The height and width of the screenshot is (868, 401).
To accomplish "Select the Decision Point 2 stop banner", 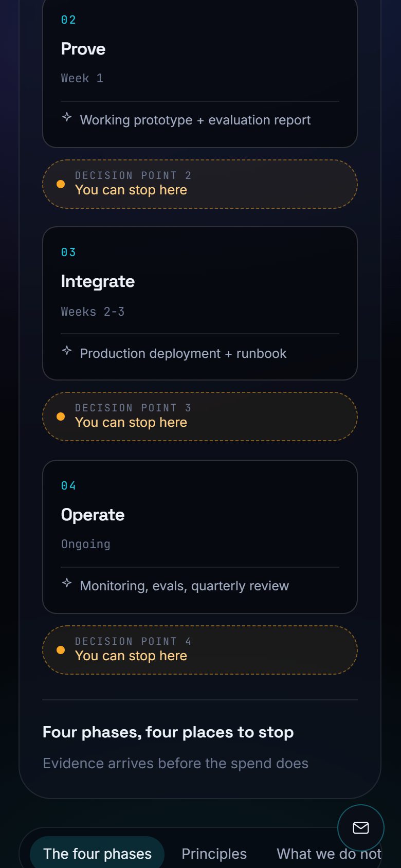I will pyautogui.click(x=200, y=184).
